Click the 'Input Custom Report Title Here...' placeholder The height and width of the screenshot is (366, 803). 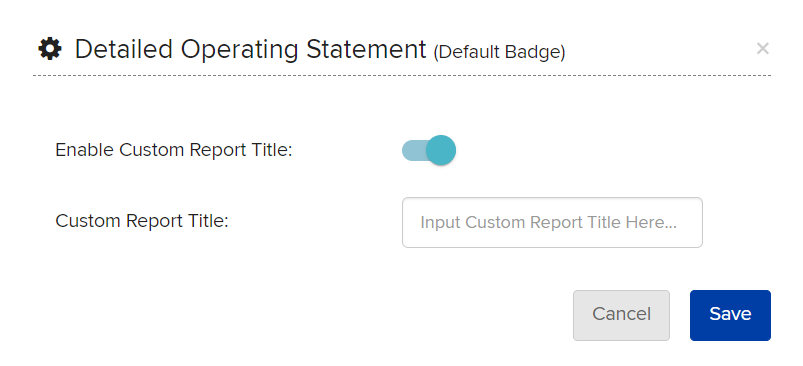[548, 223]
